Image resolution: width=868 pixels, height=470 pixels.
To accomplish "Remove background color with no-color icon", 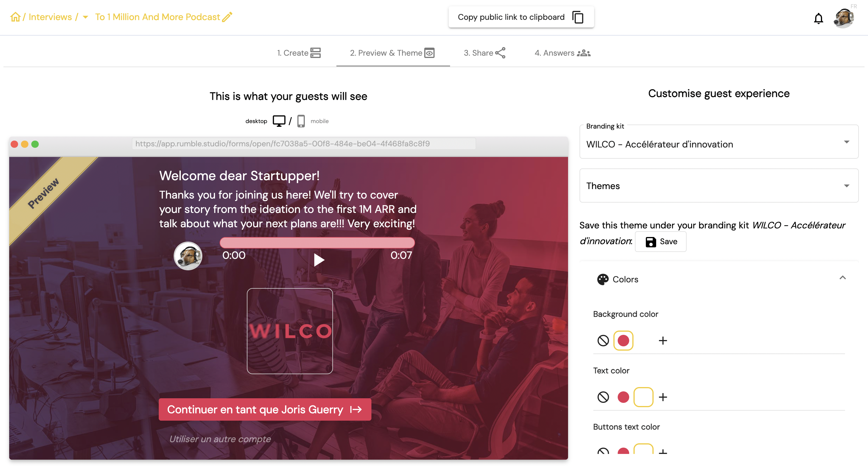I will tap(603, 341).
